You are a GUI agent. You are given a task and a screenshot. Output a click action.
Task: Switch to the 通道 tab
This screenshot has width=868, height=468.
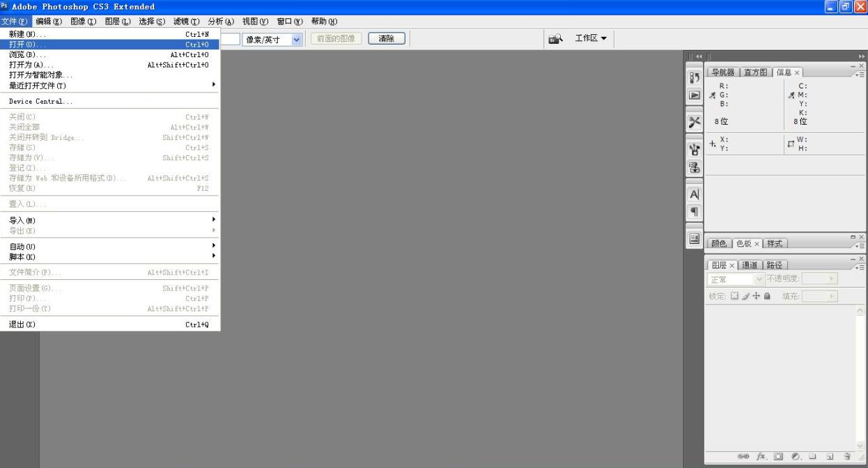749,265
